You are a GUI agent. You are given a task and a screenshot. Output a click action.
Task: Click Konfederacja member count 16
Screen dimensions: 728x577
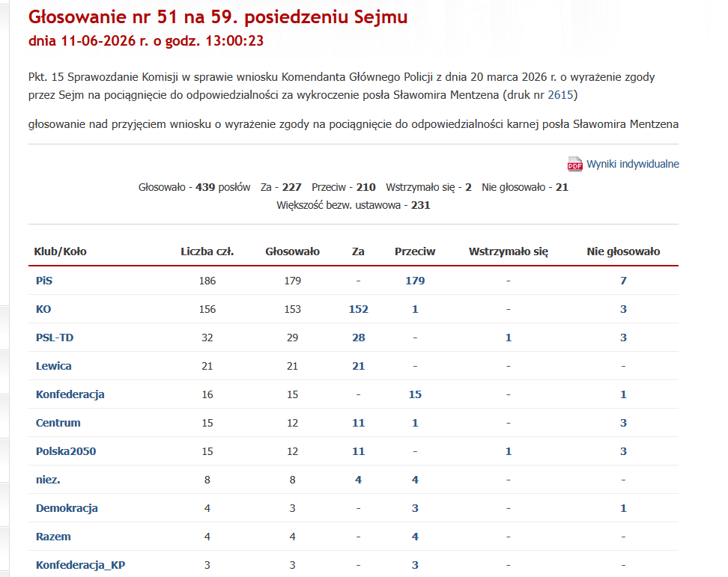207,394
